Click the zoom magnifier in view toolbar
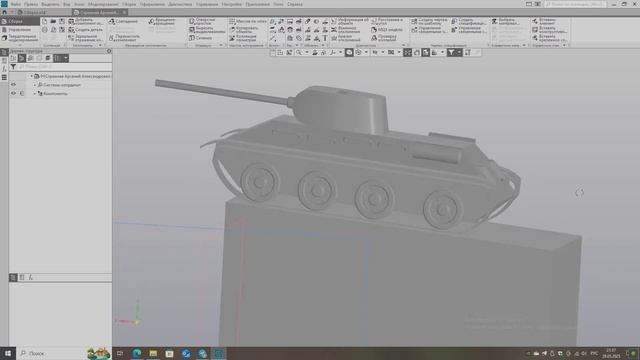The height and width of the screenshot is (360, 640). (x=298, y=52)
